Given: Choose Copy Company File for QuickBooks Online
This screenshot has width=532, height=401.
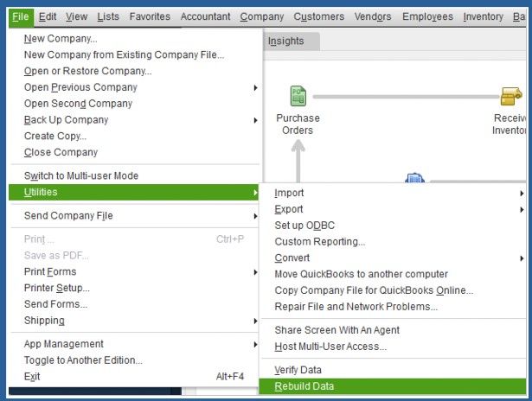Looking at the screenshot, I should tap(393, 290).
